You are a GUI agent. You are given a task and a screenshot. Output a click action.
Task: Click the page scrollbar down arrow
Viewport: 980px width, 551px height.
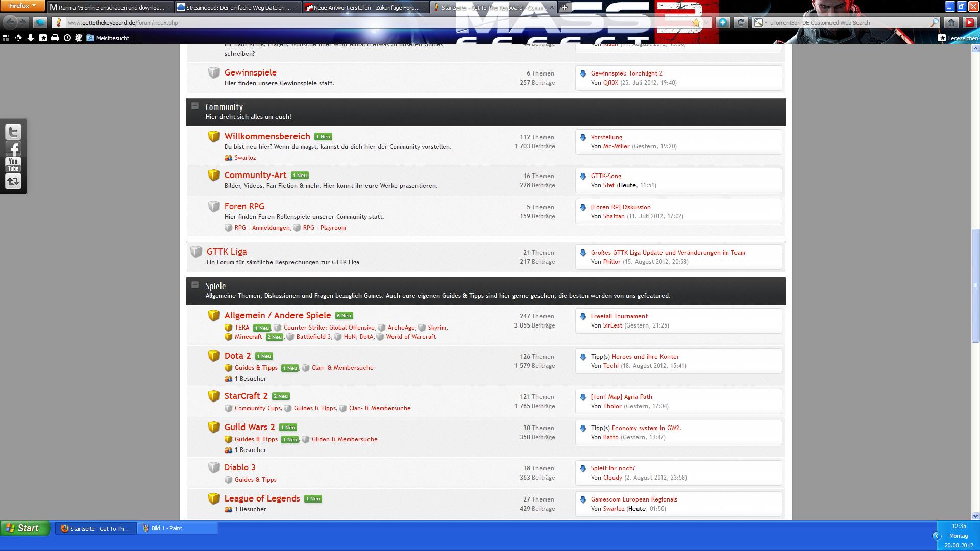975,516
